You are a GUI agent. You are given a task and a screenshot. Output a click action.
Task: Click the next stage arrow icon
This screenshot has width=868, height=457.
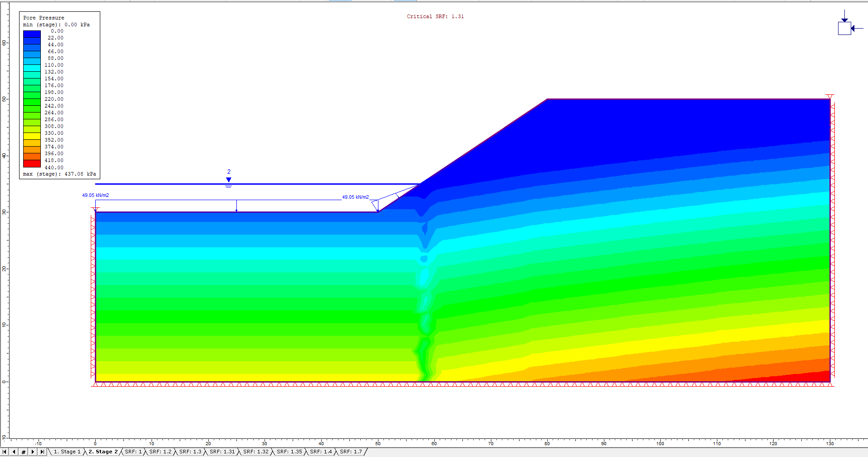[x=33, y=452]
